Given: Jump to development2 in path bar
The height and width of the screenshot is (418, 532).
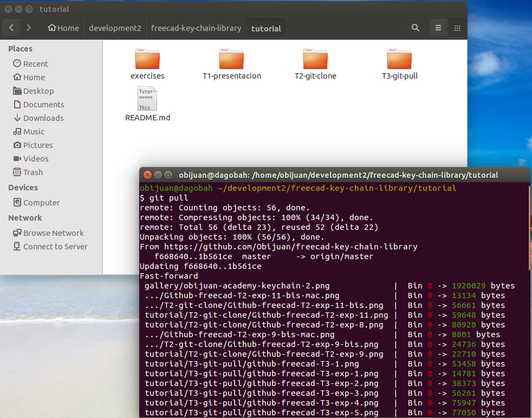Looking at the screenshot, I should 115,28.
